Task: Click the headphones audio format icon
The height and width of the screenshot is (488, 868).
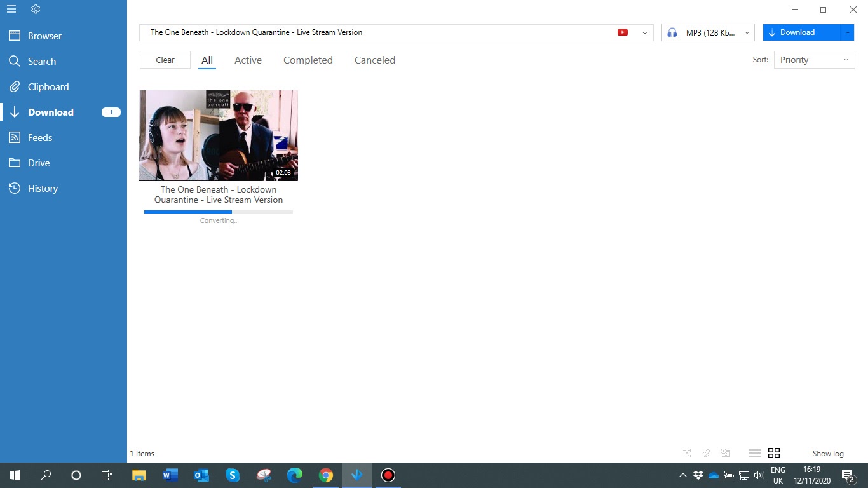Action: coord(672,32)
